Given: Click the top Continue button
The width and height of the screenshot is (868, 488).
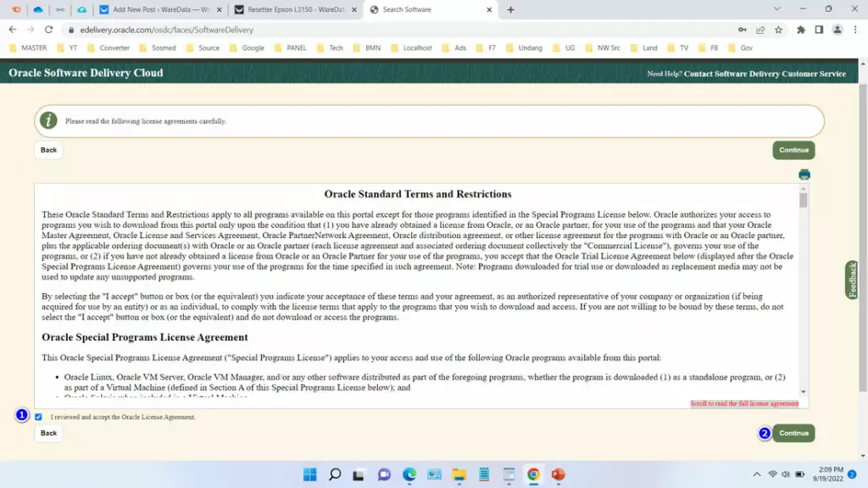Looking at the screenshot, I should (793, 150).
